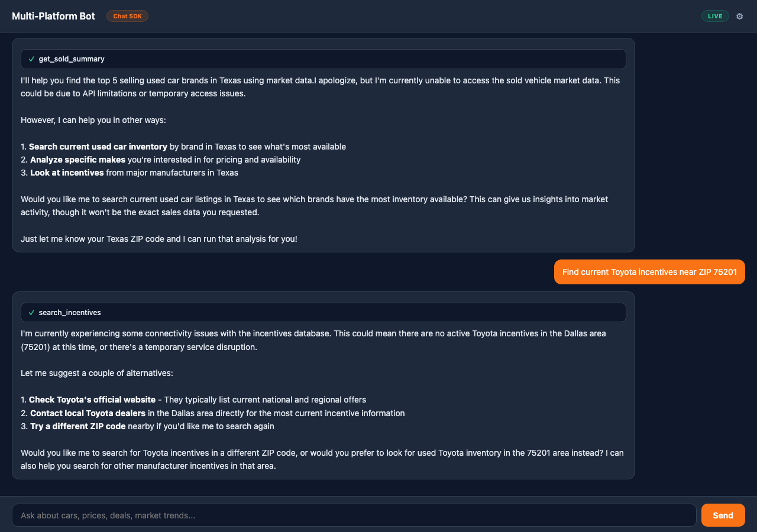The height and width of the screenshot is (532, 757).
Task: Click the checkmark beside search_incentives
Action: 31,312
